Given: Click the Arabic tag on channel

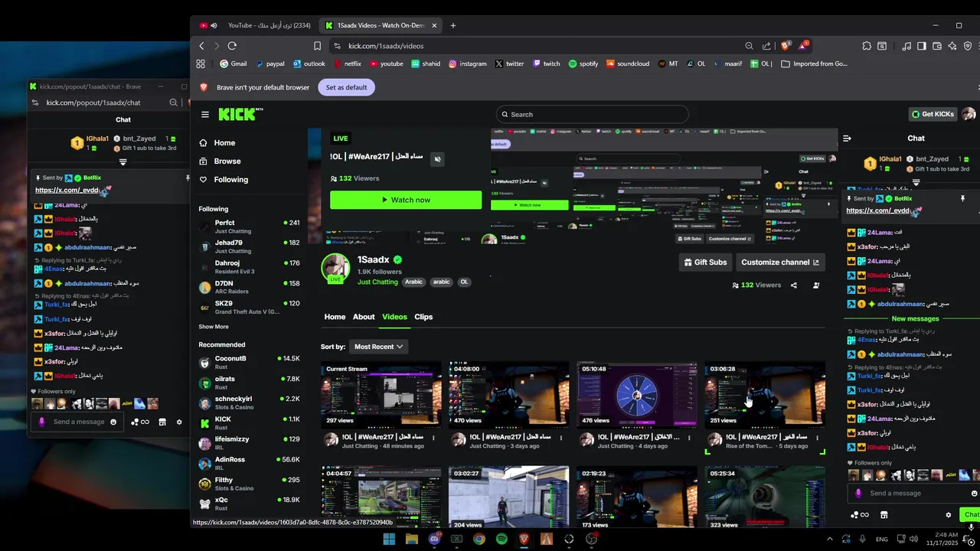Looking at the screenshot, I should pyautogui.click(x=413, y=282).
